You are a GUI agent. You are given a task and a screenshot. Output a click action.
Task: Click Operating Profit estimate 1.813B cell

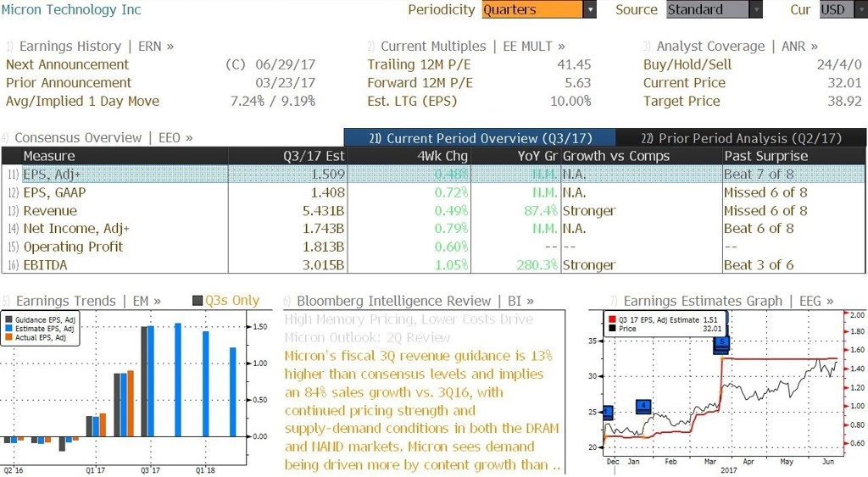pyautogui.click(x=323, y=247)
